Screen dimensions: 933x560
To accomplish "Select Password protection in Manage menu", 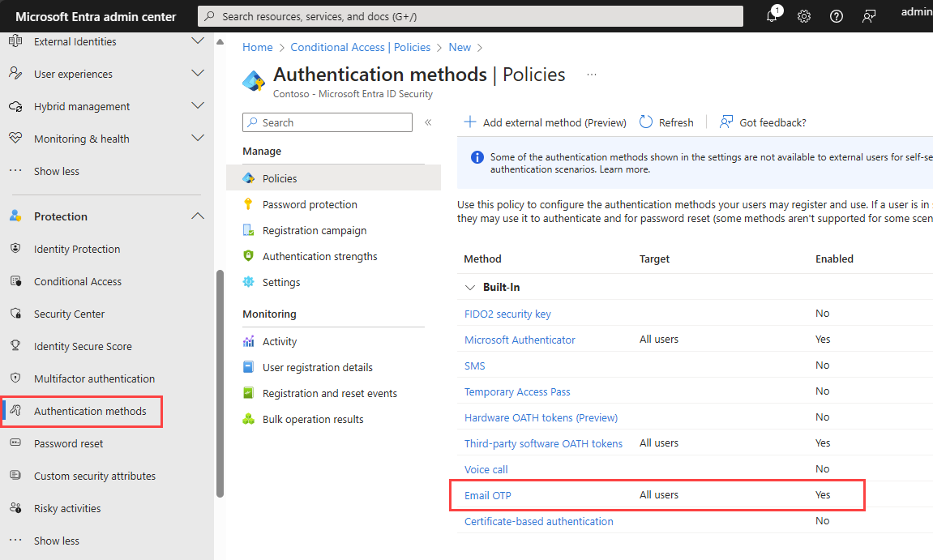I will 310,205.
